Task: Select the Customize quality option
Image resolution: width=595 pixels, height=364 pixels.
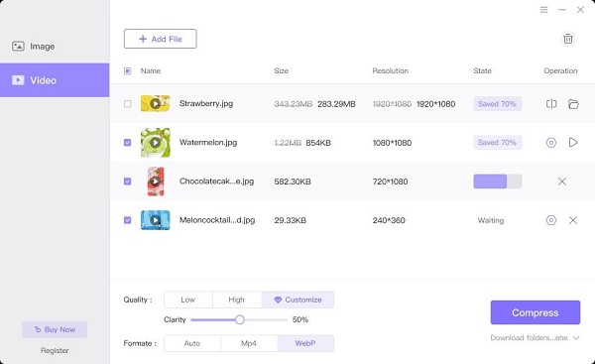Action: (297, 300)
